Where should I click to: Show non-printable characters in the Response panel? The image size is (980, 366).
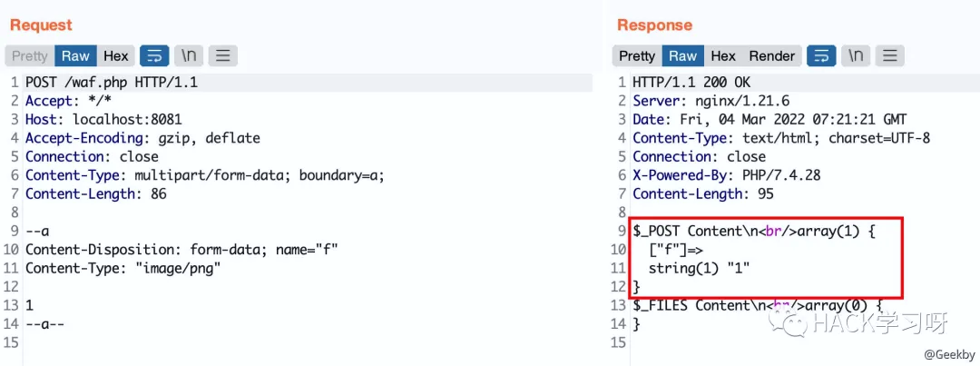856,55
